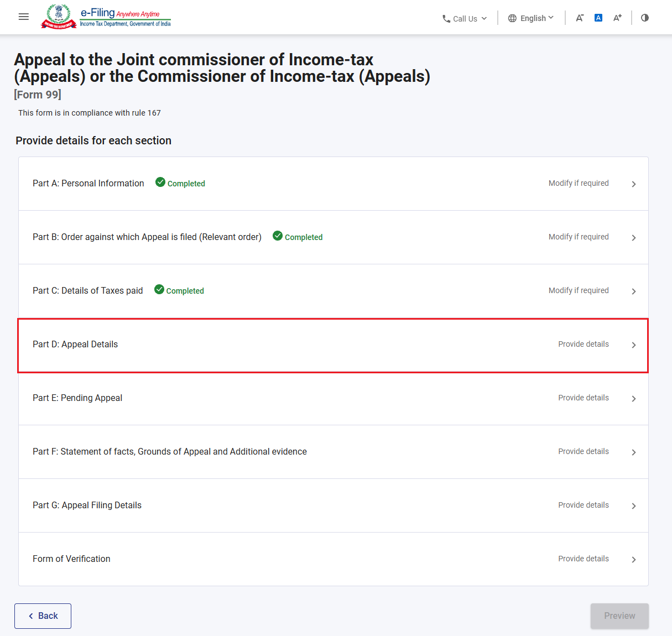Open the Call Us dropdown
This screenshot has height=636, width=672.
[x=465, y=19]
